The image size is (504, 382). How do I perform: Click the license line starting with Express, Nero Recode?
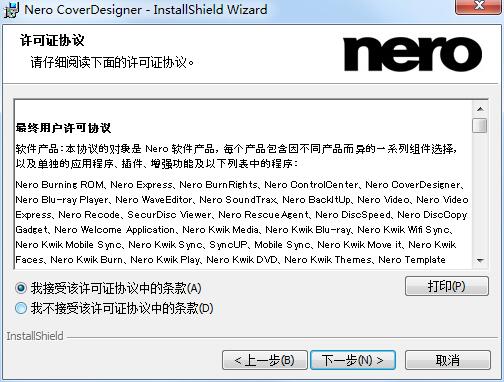(x=241, y=215)
